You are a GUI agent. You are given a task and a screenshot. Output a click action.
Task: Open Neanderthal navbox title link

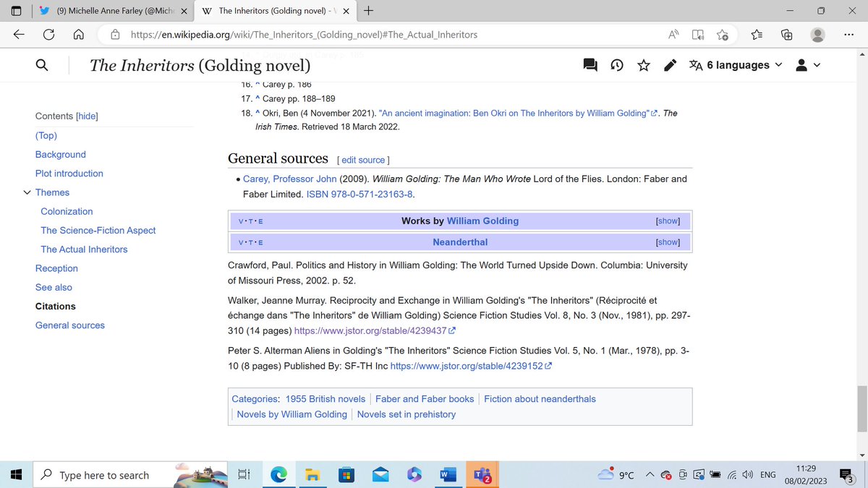460,242
